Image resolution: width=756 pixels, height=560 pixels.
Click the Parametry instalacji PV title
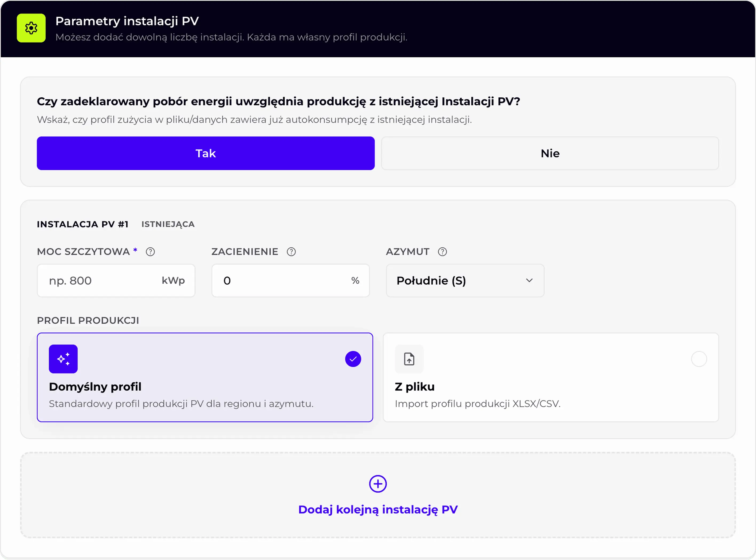tap(127, 21)
